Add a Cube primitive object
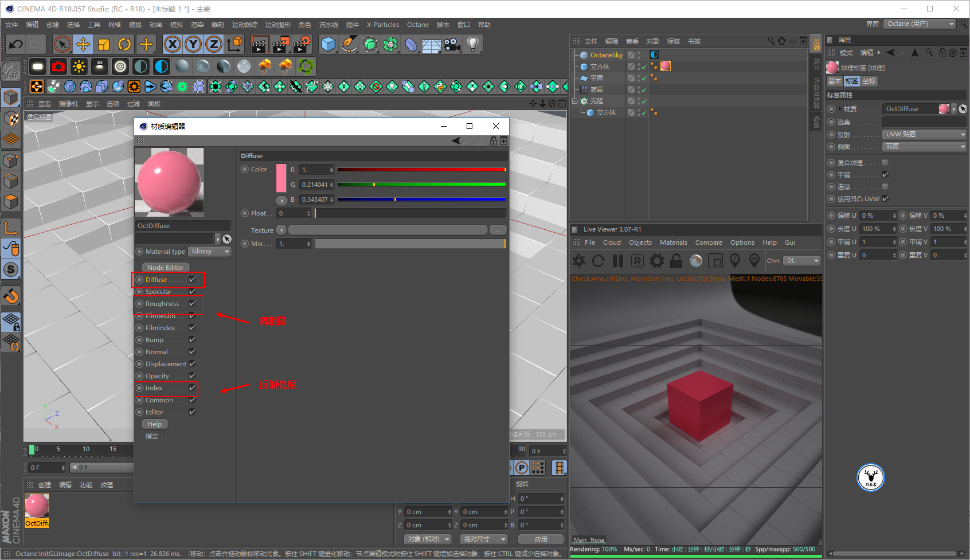Viewport: 970px width, 560px height. coord(328,44)
